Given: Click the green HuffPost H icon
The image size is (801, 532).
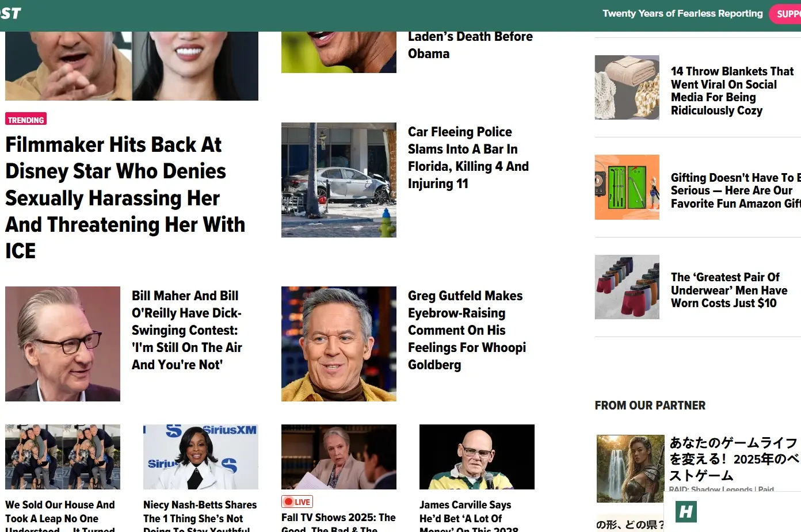Looking at the screenshot, I should (686, 511).
